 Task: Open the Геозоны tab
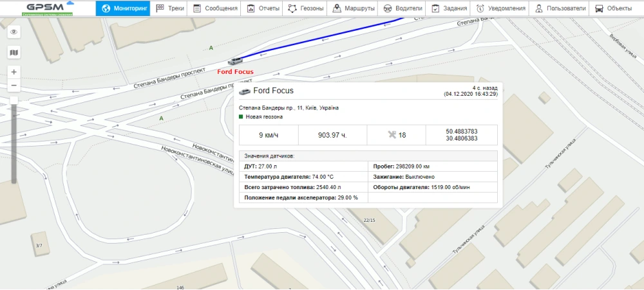(306, 9)
